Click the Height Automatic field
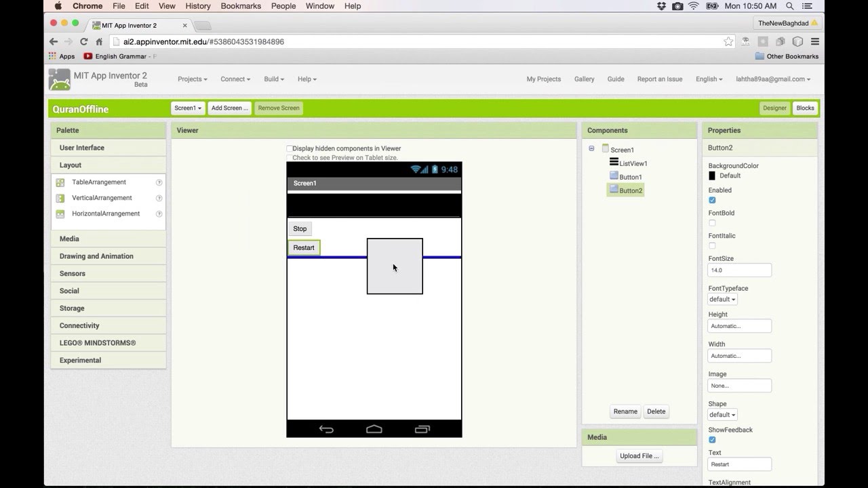The height and width of the screenshot is (488, 868). [x=740, y=326]
